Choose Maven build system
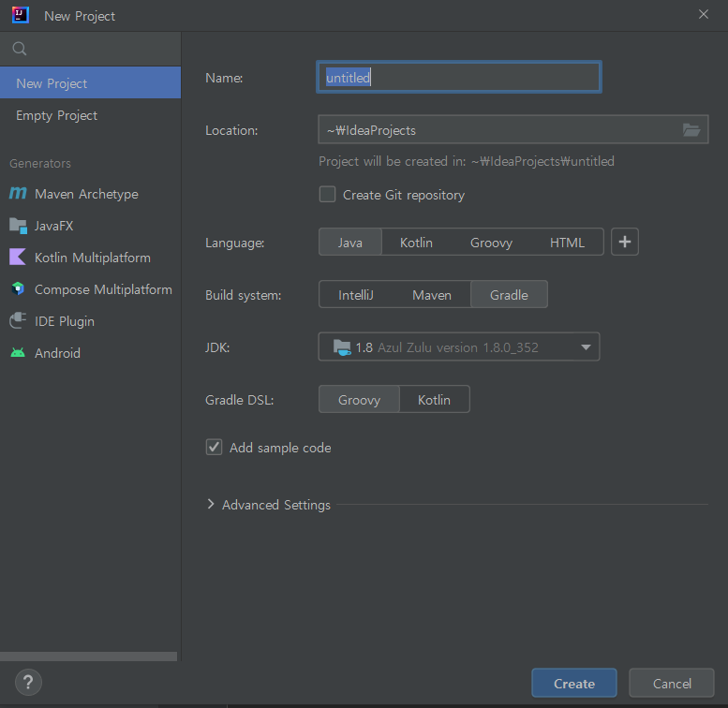 [432, 295]
